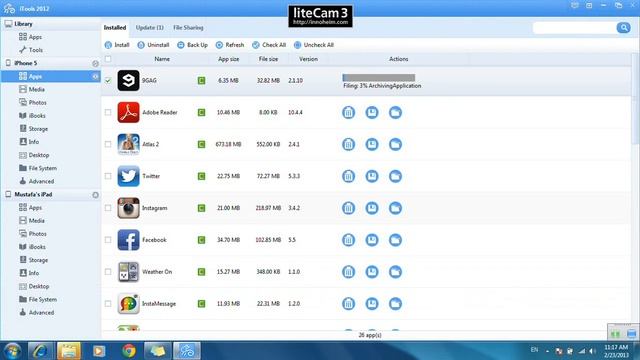Screen dimensions: 640x360
Task: Click the Uninstall toolbar button
Action: click(153, 45)
